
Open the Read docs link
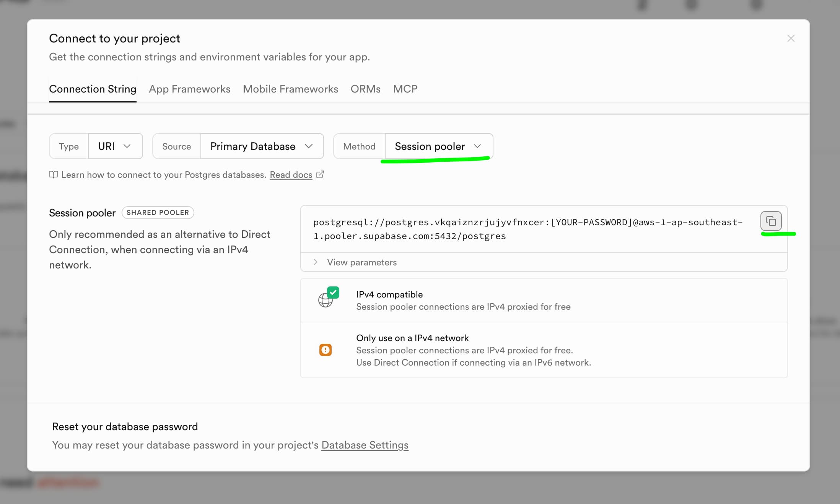[291, 175]
